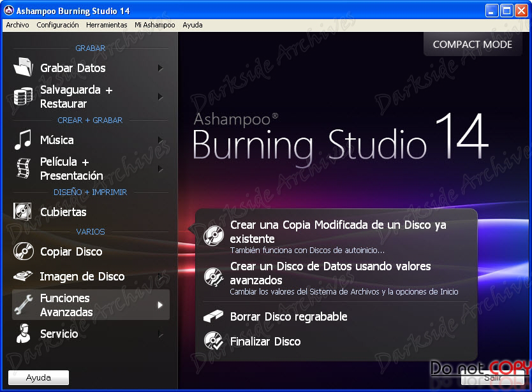
Task: Select the Copiar Disco label
Action: tap(71, 252)
